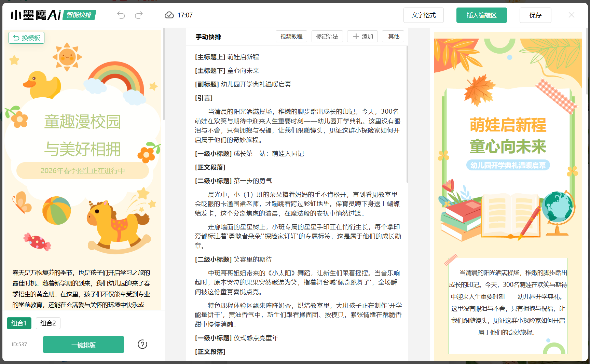Click the 插入编辑区 button

481,15
